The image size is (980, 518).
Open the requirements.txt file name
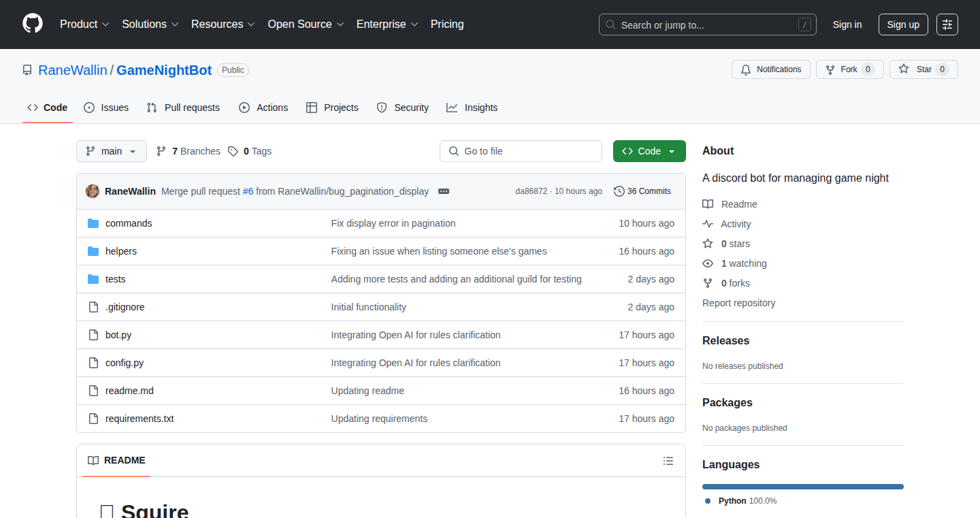coord(140,419)
